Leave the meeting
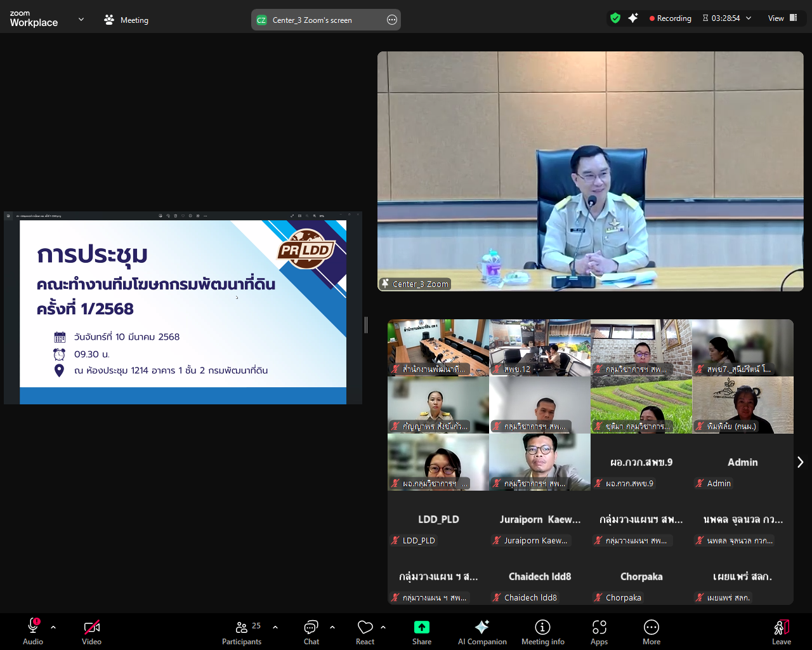The width and height of the screenshot is (812, 650). [x=781, y=632]
